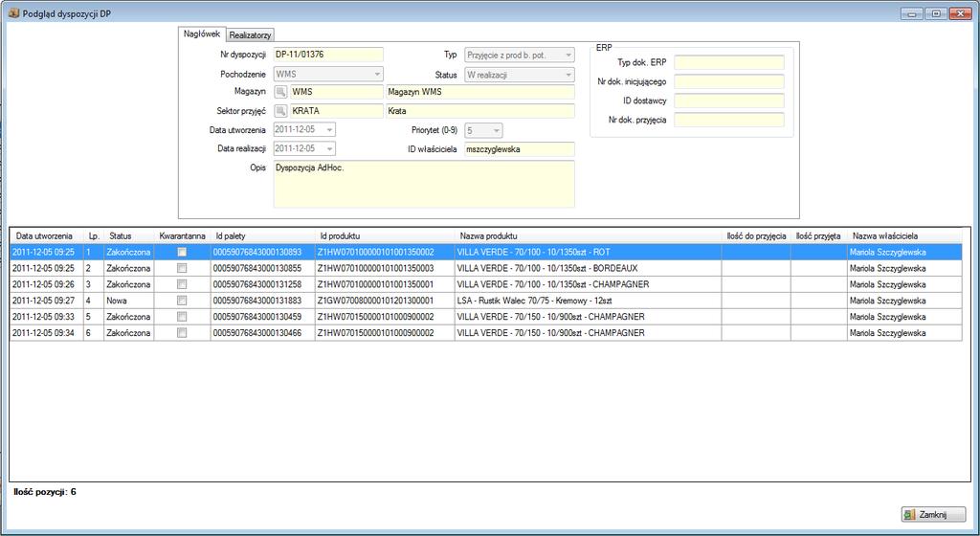Click the Krata sector name field
The height and width of the screenshot is (536, 980).
coord(480,111)
